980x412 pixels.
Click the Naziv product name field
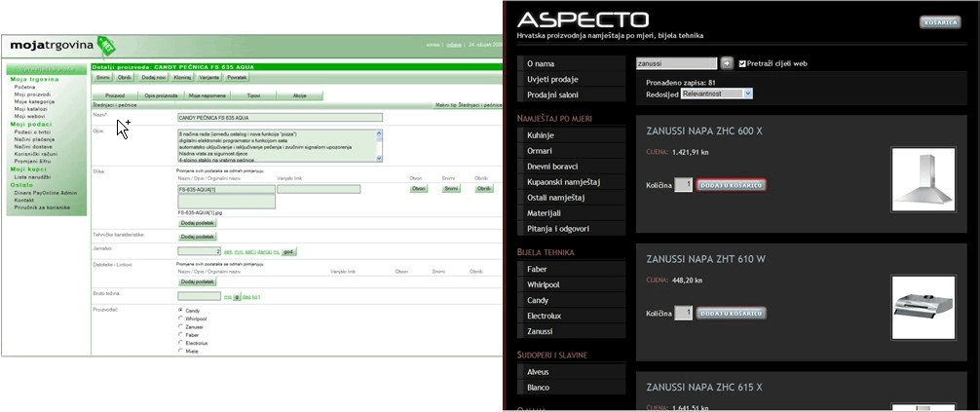coord(280,117)
